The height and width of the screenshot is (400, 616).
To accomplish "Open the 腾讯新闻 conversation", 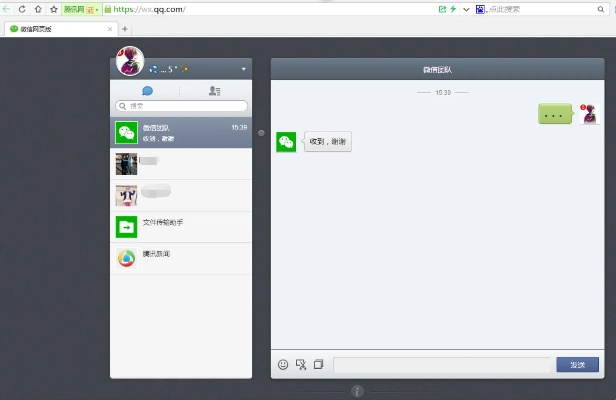I will coord(181,258).
